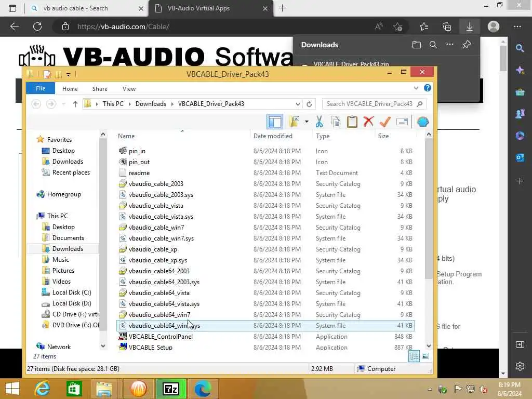Screen dimensions: 532x399
Task: Click the Explorer Back navigation arrow
Action: click(x=36, y=104)
